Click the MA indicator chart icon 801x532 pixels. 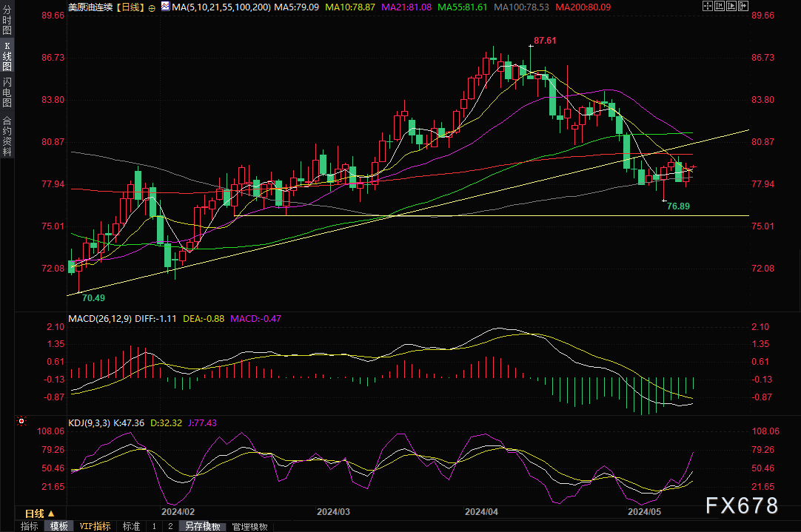[164, 7]
